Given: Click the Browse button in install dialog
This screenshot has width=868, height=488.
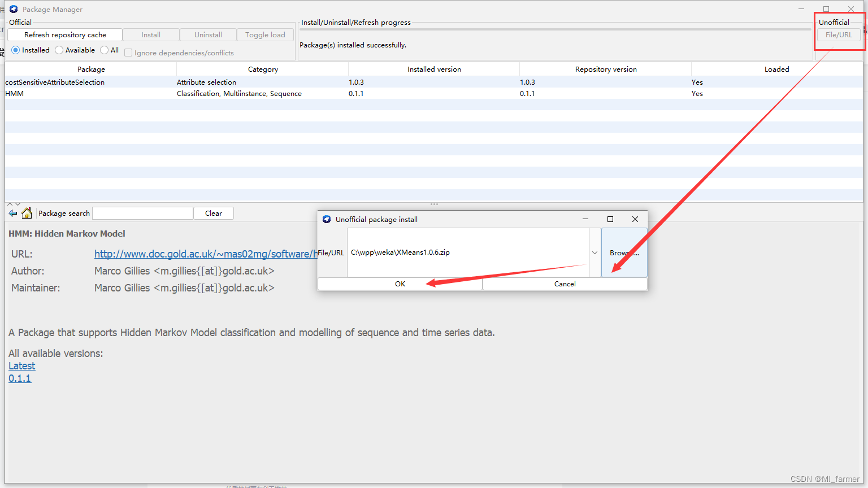Looking at the screenshot, I should (624, 252).
